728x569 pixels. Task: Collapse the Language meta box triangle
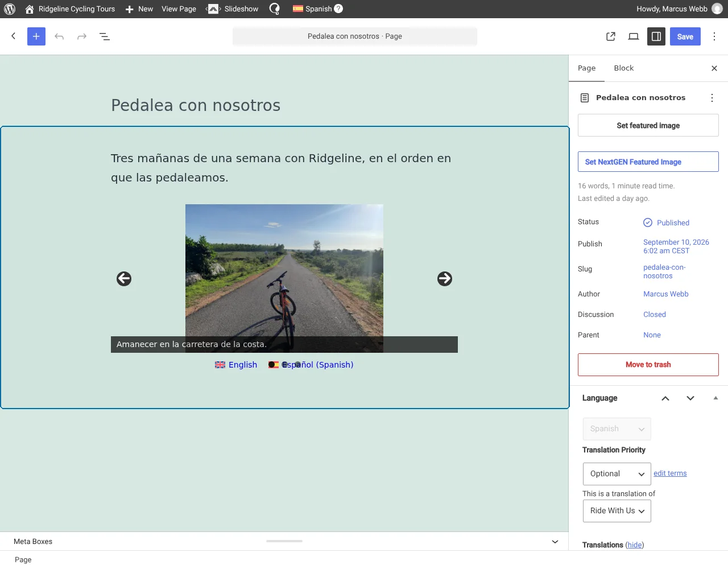pyautogui.click(x=715, y=398)
